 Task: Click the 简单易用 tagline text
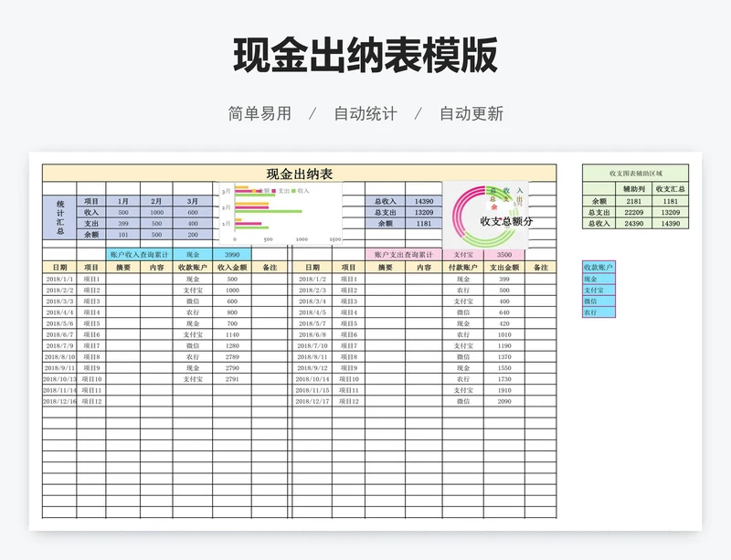tap(260, 113)
